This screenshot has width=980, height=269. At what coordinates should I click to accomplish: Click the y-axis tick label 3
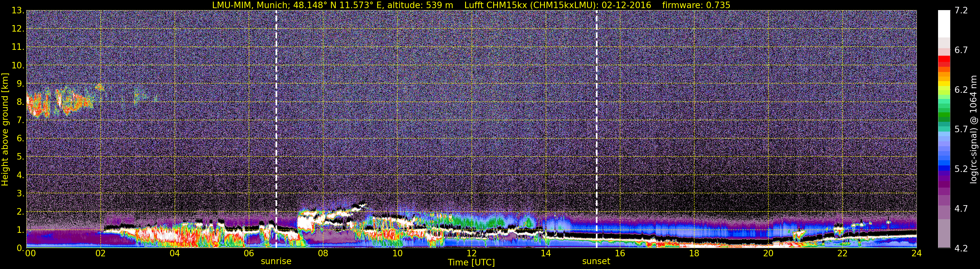20,193
